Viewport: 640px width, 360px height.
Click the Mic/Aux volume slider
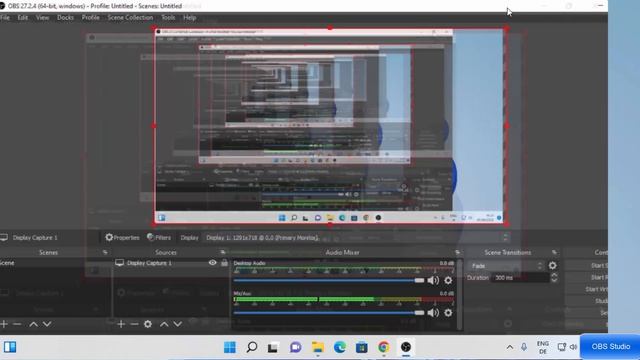pyautogui.click(x=329, y=313)
